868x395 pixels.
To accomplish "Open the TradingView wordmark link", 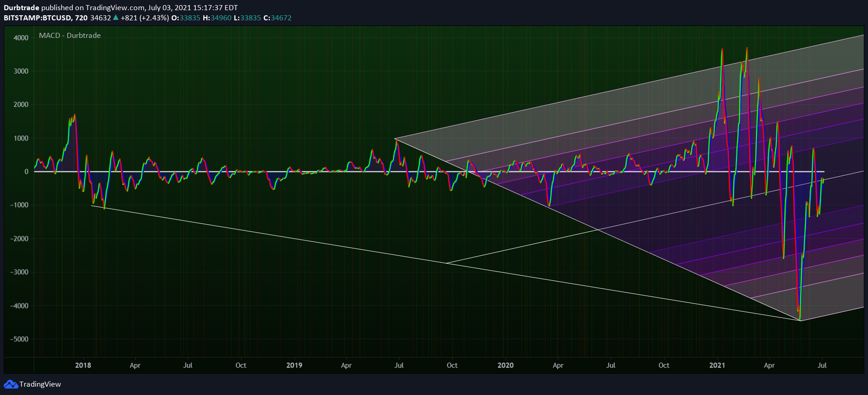I will tap(40, 384).
